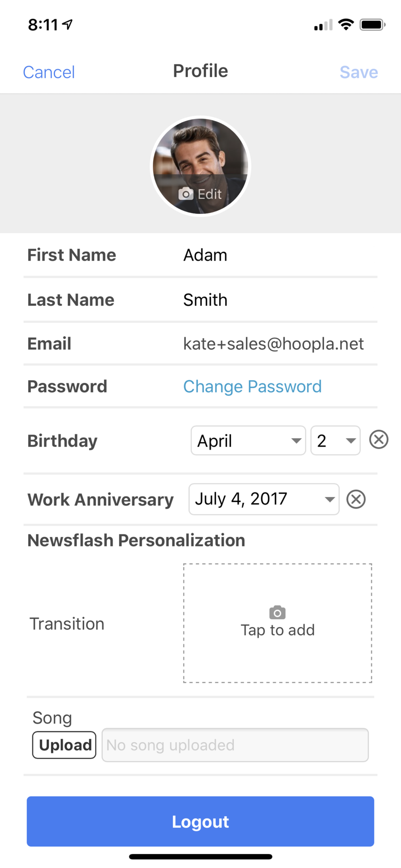Open the Change Password link
Image resolution: width=401 pixels, height=868 pixels.
253,386
